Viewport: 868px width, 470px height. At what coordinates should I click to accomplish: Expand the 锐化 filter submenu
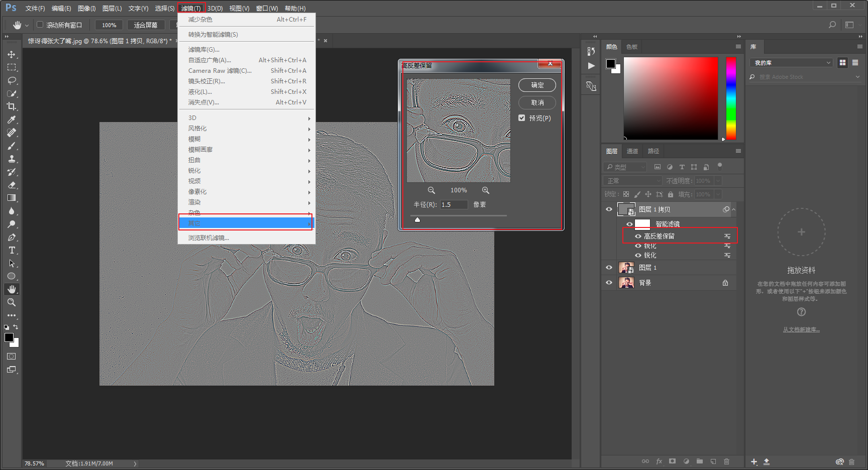(247, 171)
